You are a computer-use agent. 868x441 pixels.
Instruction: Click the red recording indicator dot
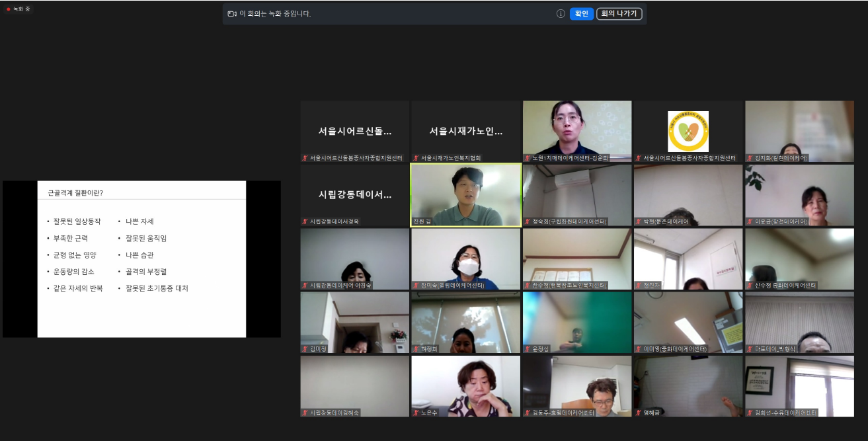pyautogui.click(x=9, y=9)
